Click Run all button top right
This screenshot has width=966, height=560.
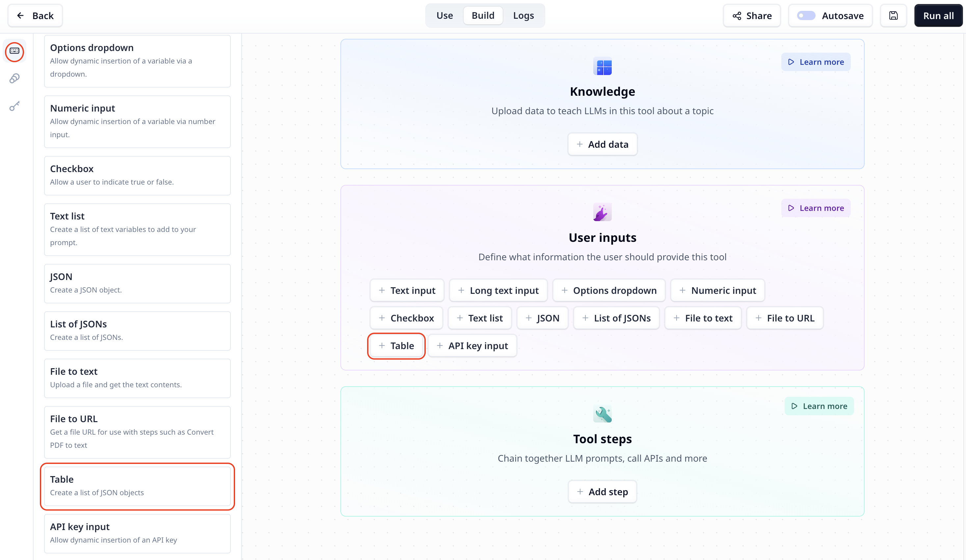(939, 15)
